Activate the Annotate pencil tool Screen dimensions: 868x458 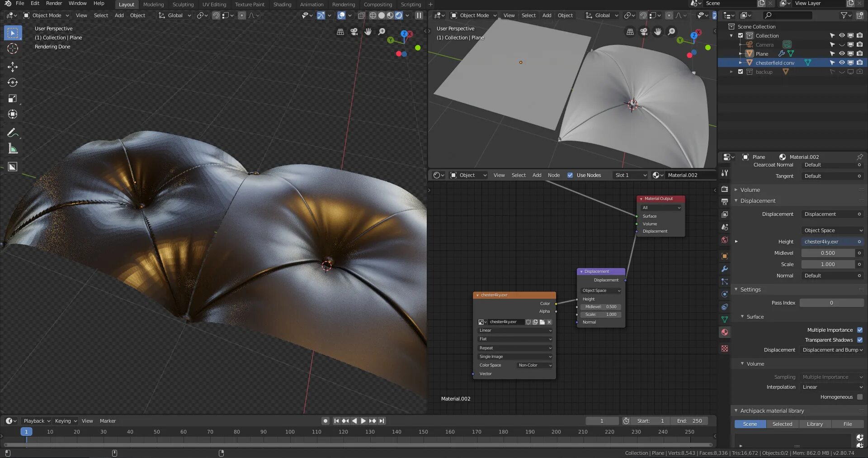click(x=13, y=133)
